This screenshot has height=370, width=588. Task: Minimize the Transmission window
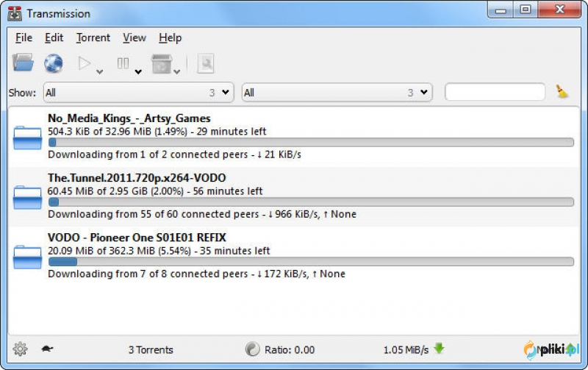pyautogui.click(x=501, y=10)
